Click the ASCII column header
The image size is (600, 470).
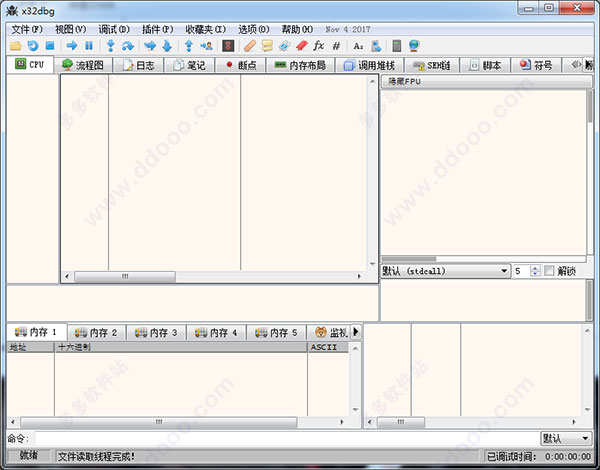tap(328, 347)
